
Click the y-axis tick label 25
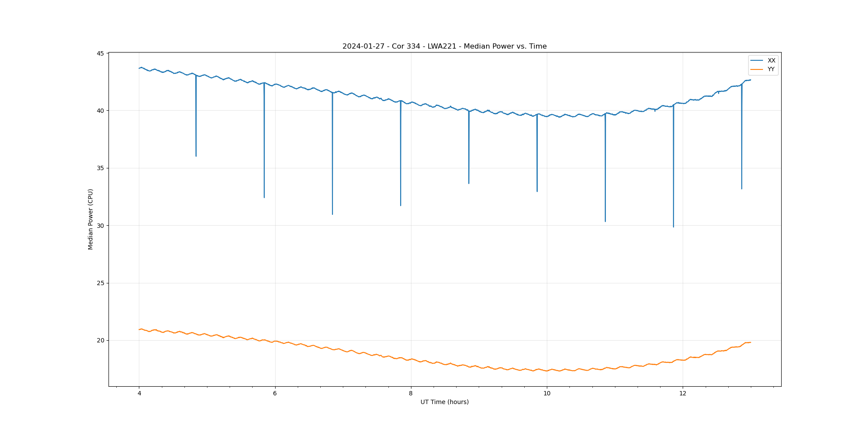[100, 283]
